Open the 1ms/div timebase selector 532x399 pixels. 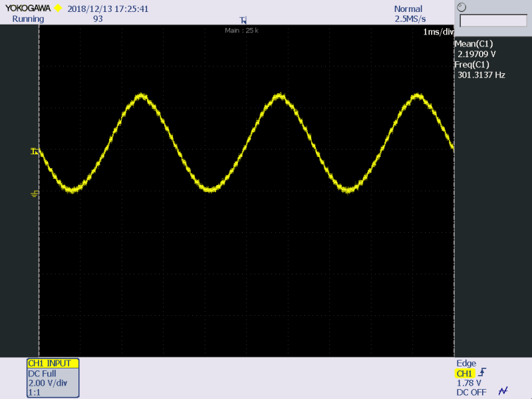pos(437,31)
